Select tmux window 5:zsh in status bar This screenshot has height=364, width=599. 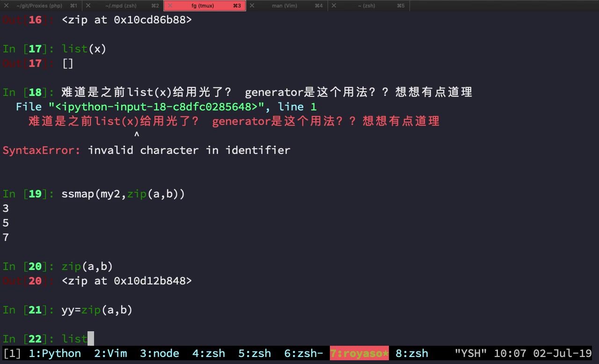pyautogui.click(x=255, y=353)
